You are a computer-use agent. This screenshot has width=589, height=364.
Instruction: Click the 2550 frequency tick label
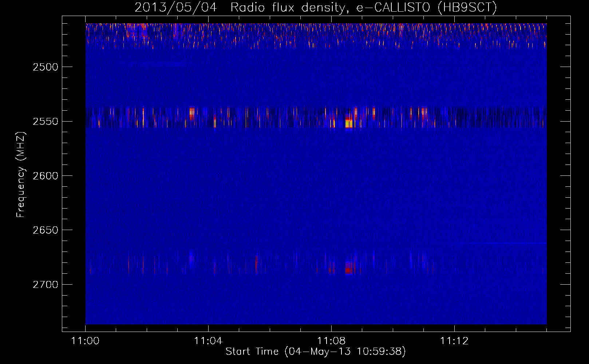pyautogui.click(x=46, y=122)
